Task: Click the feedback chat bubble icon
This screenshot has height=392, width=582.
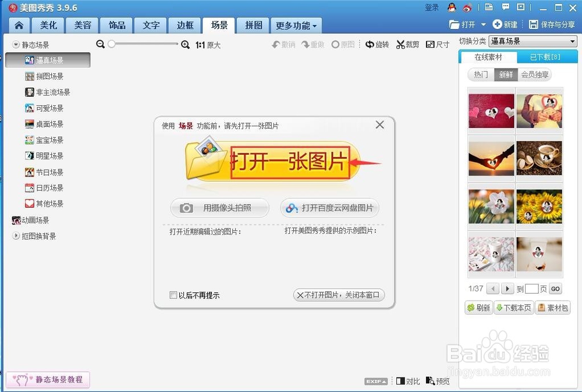Action: (x=505, y=7)
